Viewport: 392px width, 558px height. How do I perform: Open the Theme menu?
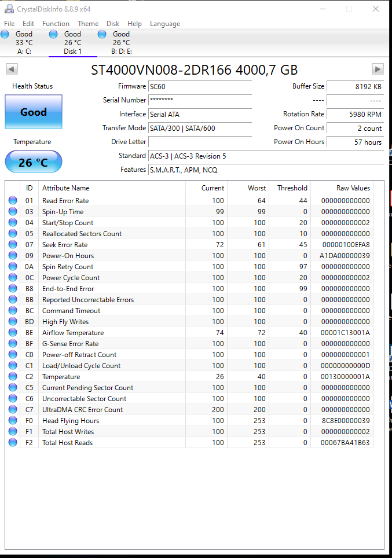[x=88, y=24]
